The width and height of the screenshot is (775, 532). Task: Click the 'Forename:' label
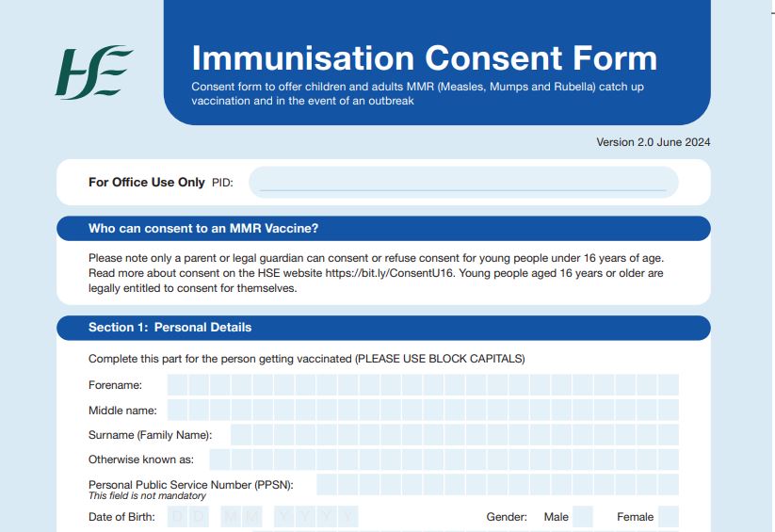tap(115, 385)
